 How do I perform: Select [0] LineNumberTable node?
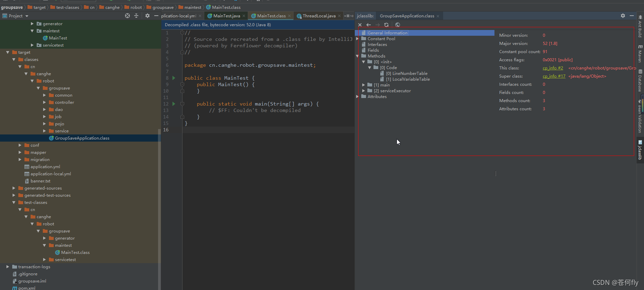[x=407, y=74]
